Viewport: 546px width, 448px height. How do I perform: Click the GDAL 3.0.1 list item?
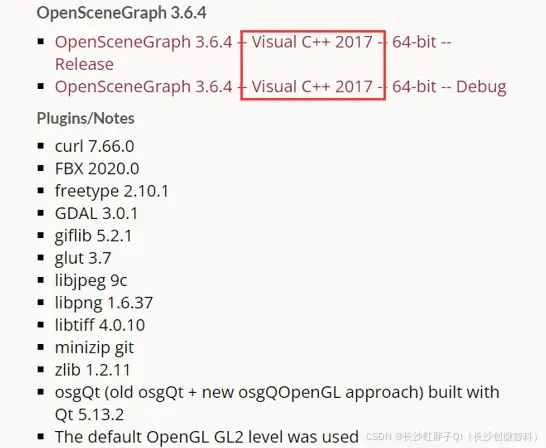(96, 213)
